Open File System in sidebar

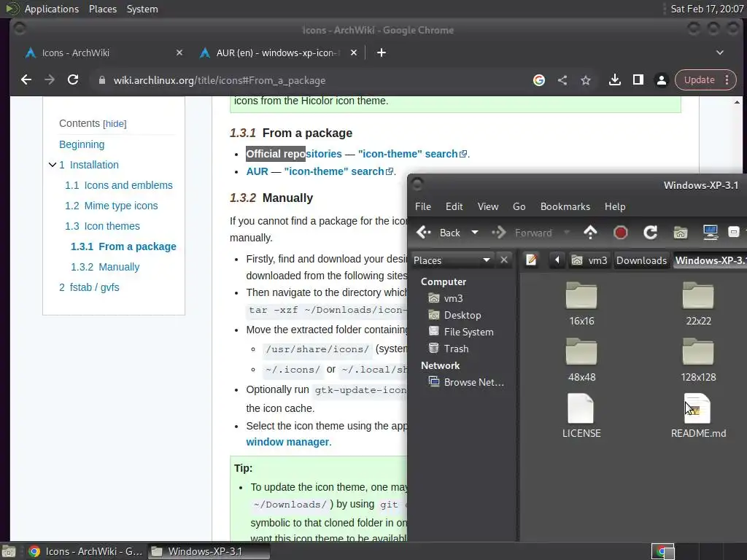tap(461, 332)
